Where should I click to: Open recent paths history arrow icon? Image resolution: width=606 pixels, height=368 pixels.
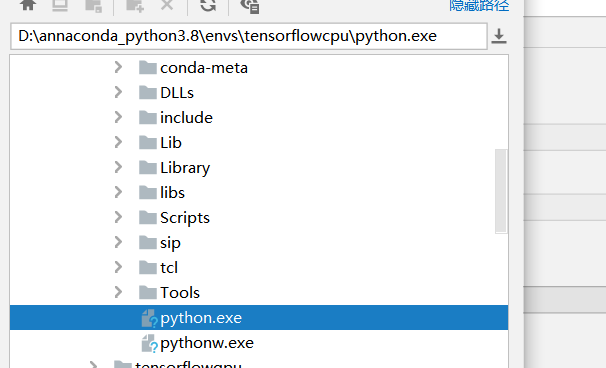pos(499,36)
